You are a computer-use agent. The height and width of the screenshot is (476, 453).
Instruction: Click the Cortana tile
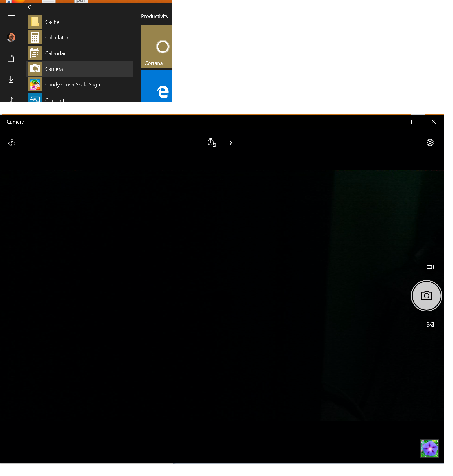tap(157, 47)
